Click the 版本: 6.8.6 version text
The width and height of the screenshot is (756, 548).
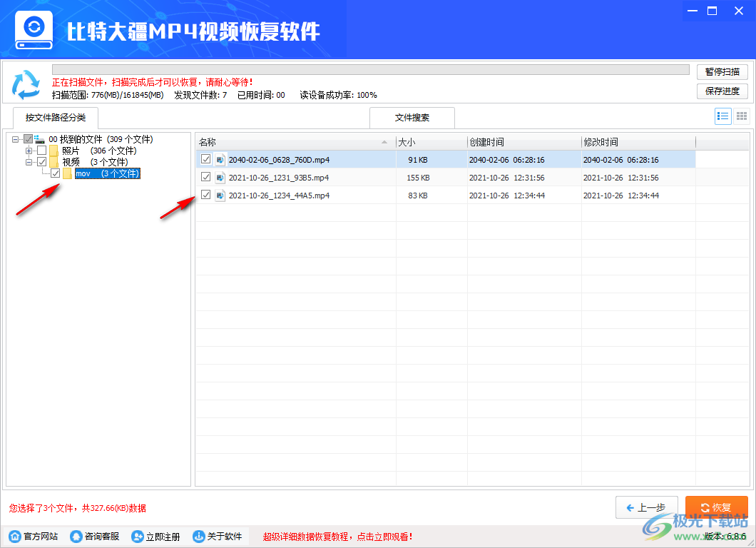pyautogui.click(x=725, y=537)
